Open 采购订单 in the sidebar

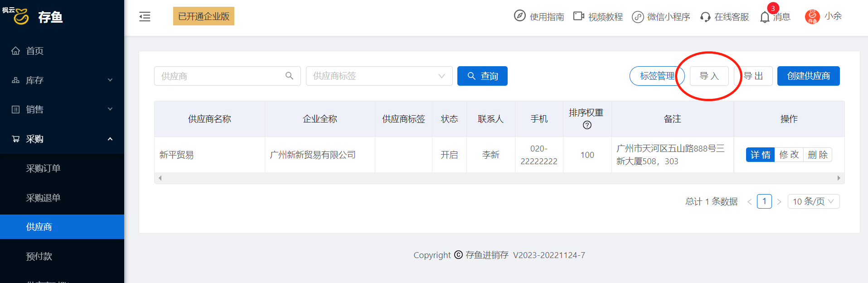coord(62,168)
